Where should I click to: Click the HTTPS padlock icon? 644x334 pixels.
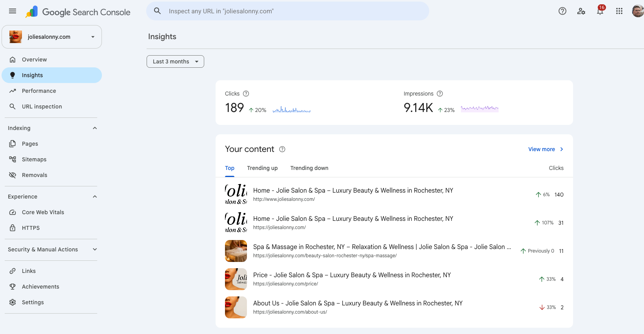(x=13, y=228)
